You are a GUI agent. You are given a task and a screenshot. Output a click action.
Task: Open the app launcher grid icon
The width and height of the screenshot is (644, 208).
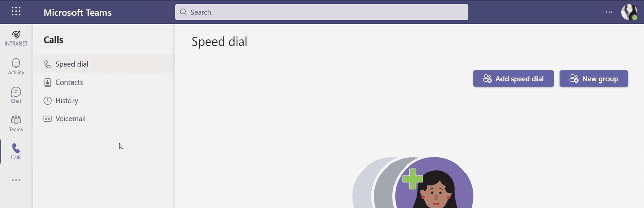16,12
